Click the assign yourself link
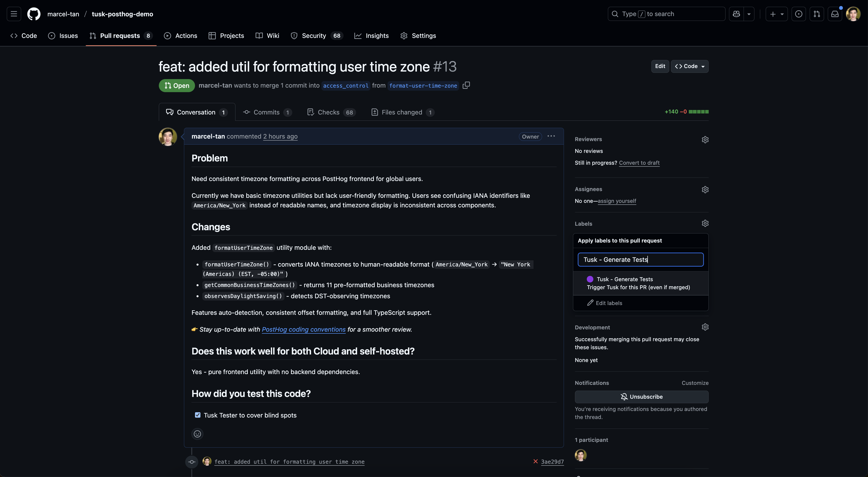The image size is (868, 477). pyautogui.click(x=617, y=201)
